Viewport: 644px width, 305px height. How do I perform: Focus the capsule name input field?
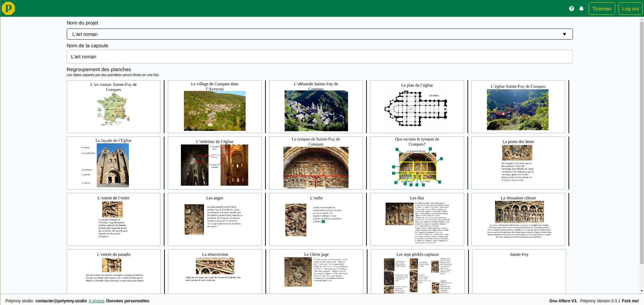click(x=319, y=57)
